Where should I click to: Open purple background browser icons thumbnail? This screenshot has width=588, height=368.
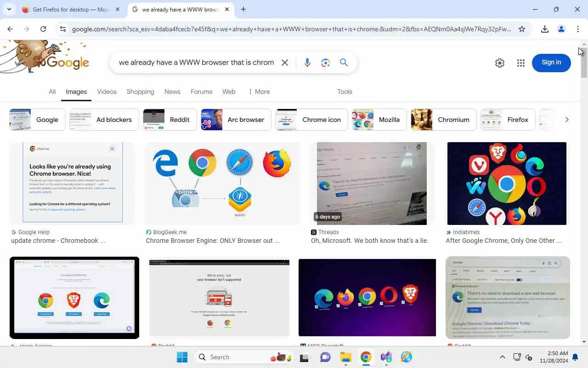coord(367,298)
